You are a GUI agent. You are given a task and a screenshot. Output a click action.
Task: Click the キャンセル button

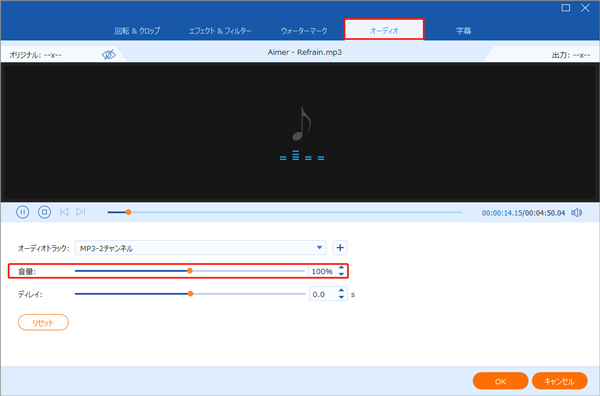coord(559,381)
